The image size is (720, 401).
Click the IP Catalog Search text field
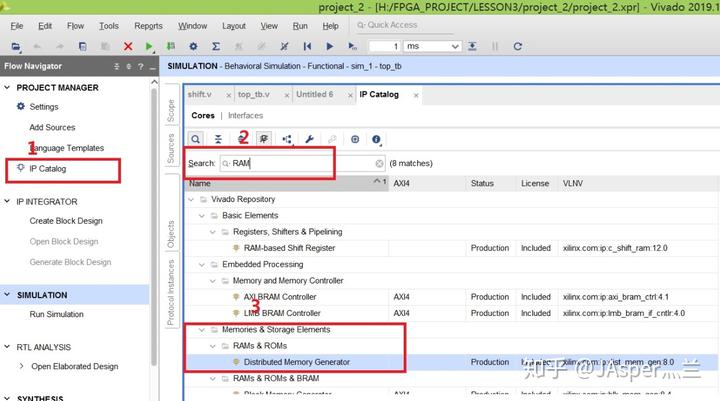302,163
